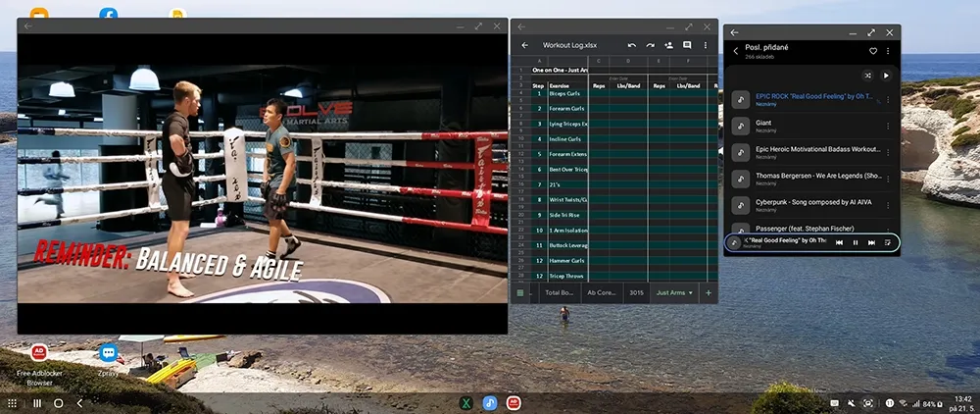Open the share people icon in Excel
Screen dimensions: 980x414
(668, 45)
